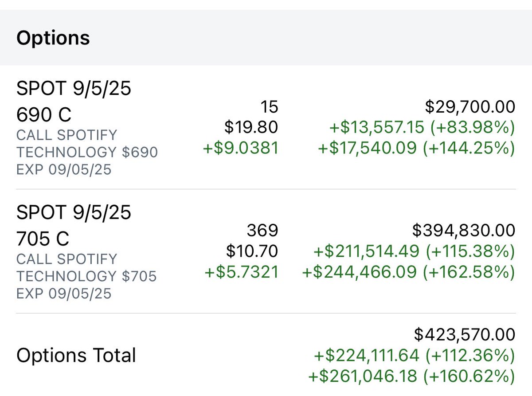This screenshot has height=396, width=532.
Task: Select the +$261,046.18 (+160.62%) options total gain
Action: pyautogui.click(x=411, y=376)
